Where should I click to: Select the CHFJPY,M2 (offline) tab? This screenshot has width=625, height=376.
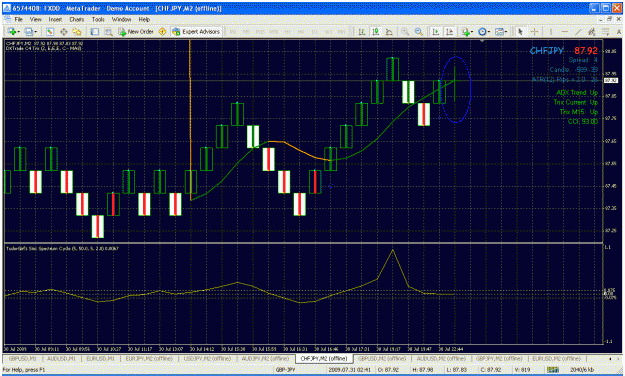coord(323,358)
